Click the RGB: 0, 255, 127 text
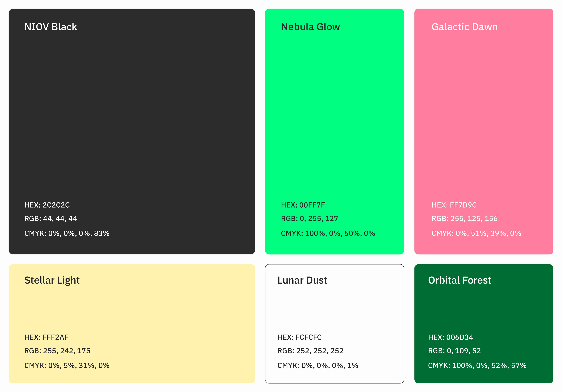Screen dimensions: 562x392 309,218
